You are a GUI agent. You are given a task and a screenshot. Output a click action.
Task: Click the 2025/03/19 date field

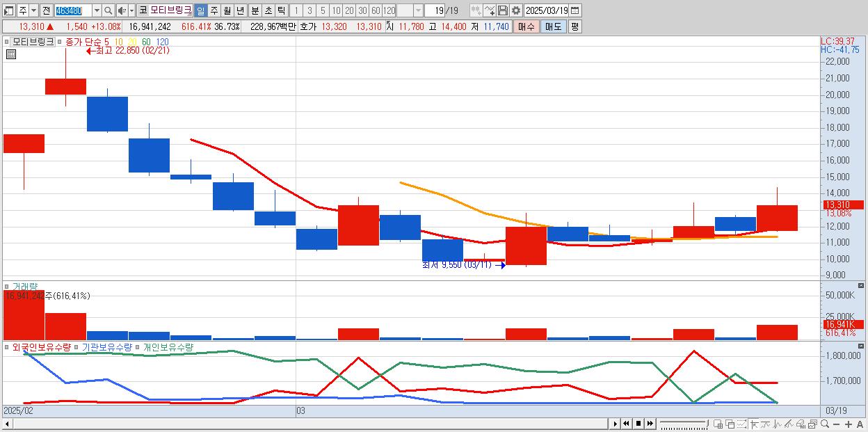point(546,10)
